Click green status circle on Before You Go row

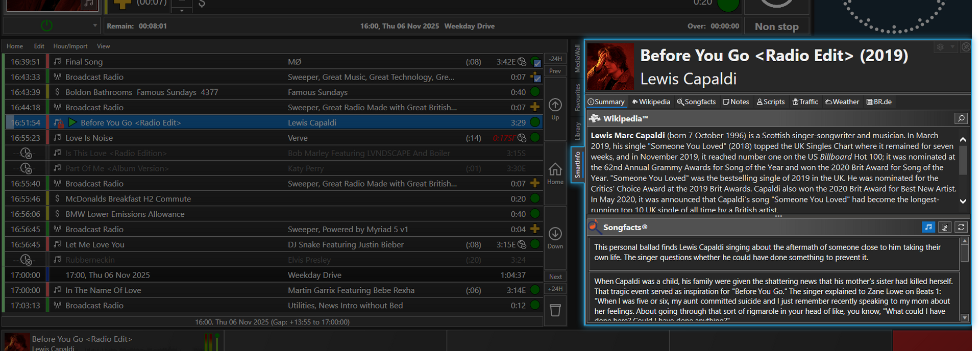[535, 122]
